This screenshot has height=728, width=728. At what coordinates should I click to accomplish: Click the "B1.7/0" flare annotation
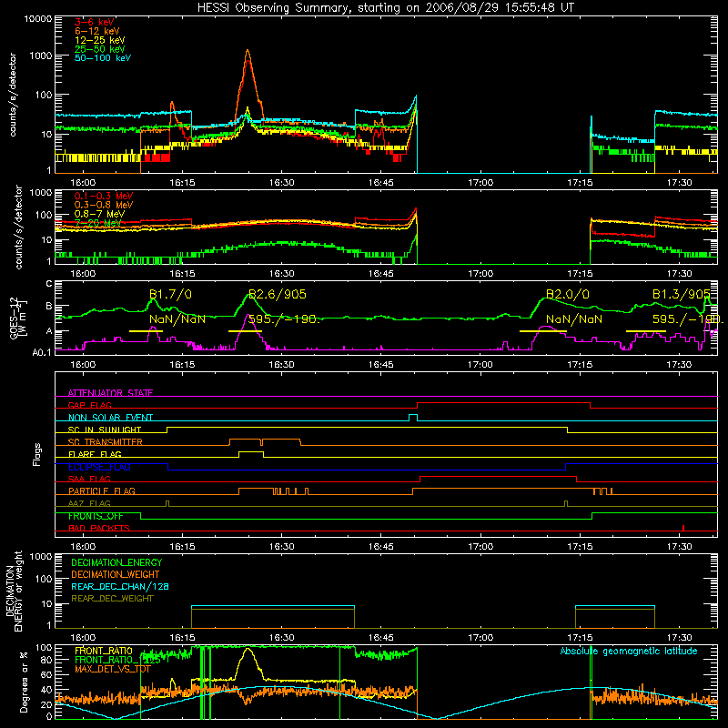[170, 294]
